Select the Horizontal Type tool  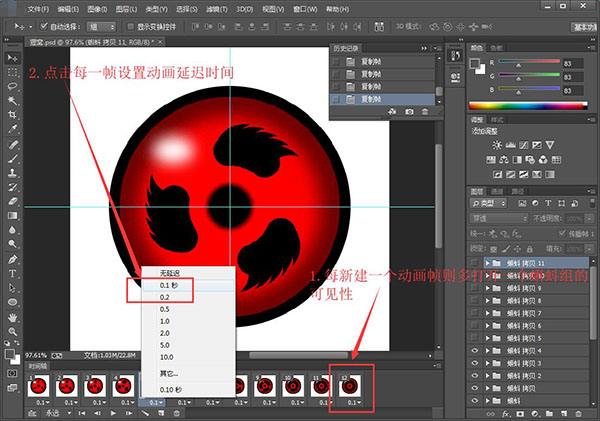click(x=12, y=274)
